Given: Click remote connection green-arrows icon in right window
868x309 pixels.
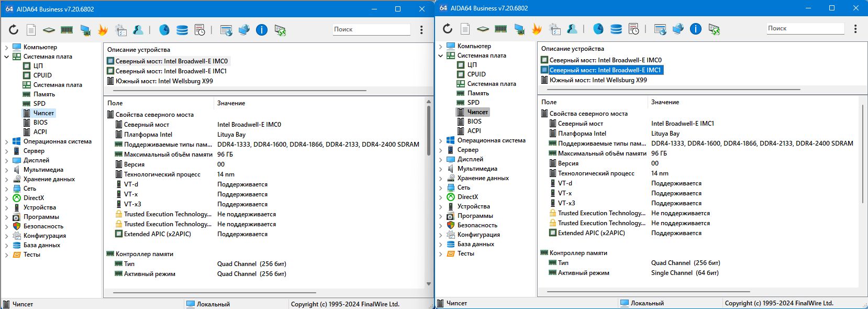Looking at the screenshot, I should point(714,29).
